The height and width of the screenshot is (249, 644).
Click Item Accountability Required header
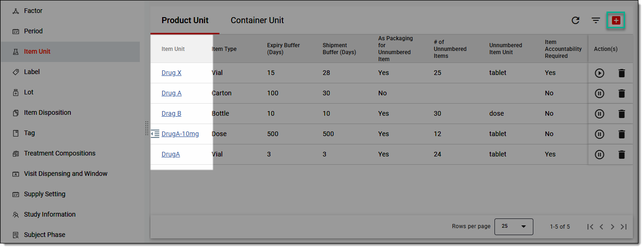click(x=563, y=49)
